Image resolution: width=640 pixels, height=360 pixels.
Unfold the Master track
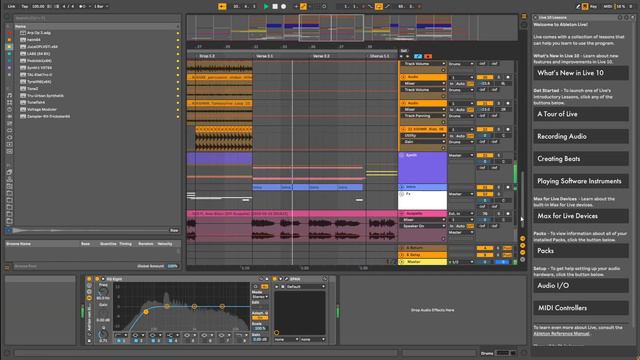point(402,262)
